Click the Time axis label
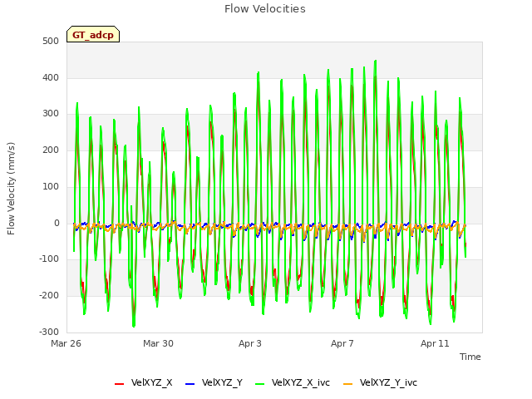This screenshot has height=399, width=532. click(x=470, y=357)
